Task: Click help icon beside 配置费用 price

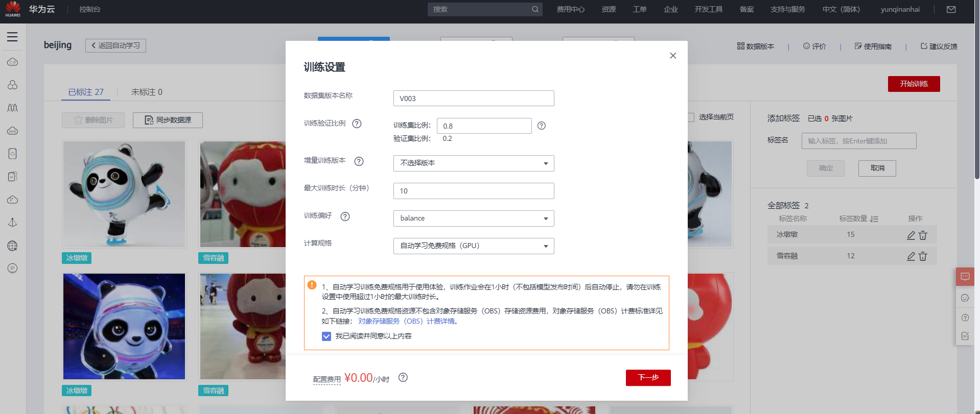Action: coord(403,377)
